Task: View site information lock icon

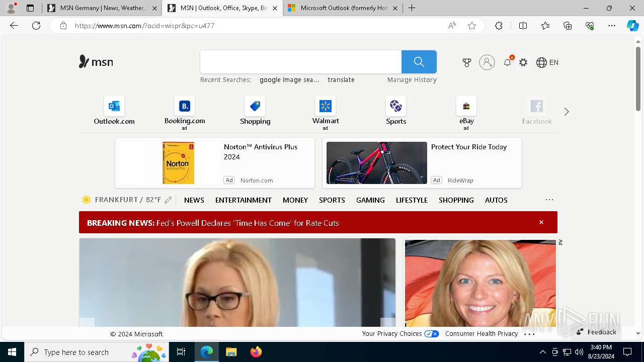Action: coord(63,26)
